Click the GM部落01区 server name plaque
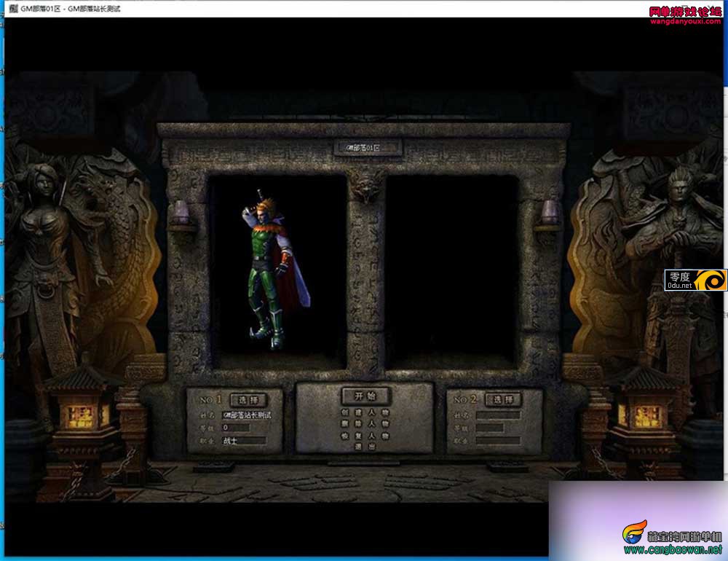This screenshot has width=728, height=561. (x=368, y=148)
